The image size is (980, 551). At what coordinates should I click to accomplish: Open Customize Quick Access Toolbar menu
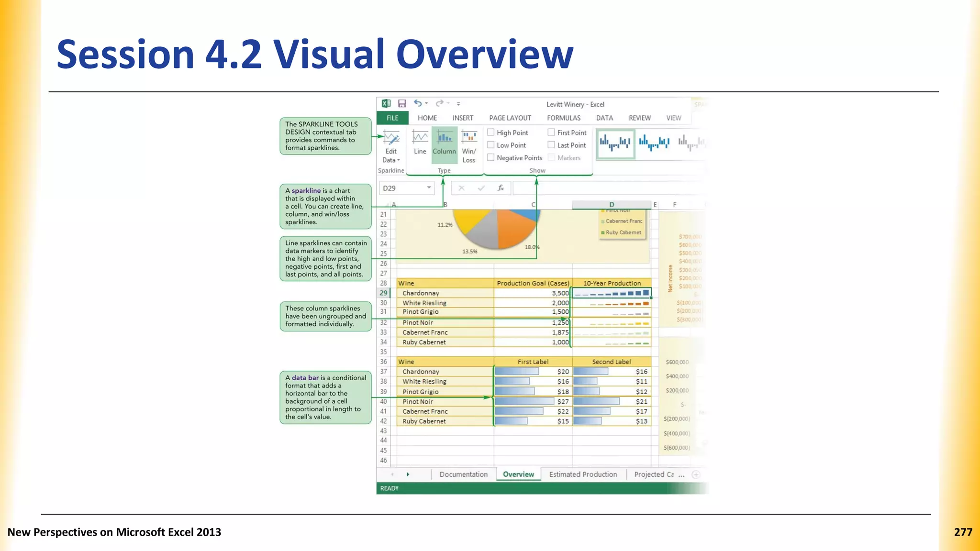click(458, 104)
